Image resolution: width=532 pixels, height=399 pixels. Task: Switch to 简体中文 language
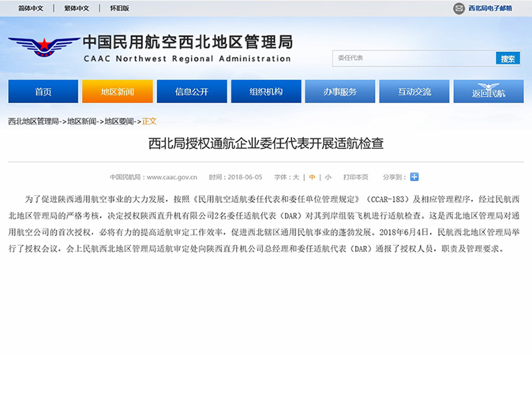tap(31, 8)
